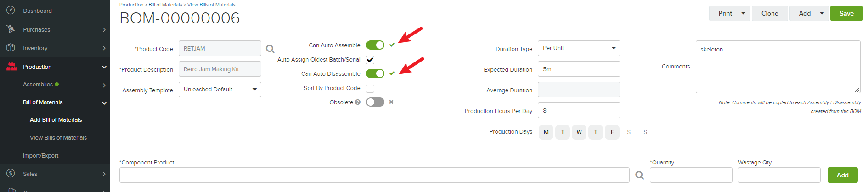Click the search magnifier beside Product Code

270,49
